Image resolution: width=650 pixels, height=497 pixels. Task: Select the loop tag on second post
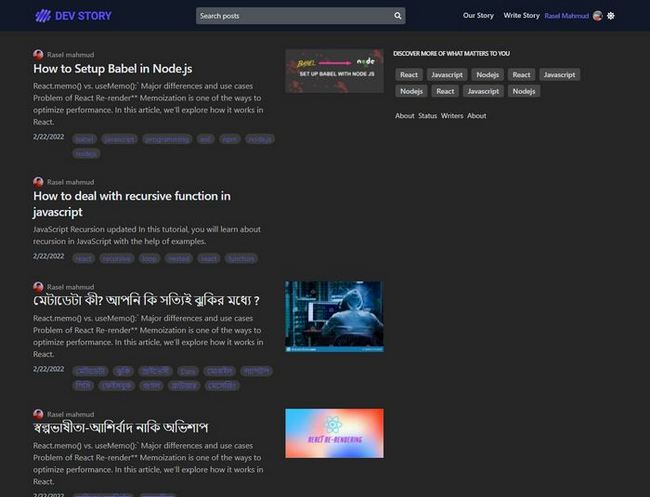coord(149,259)
